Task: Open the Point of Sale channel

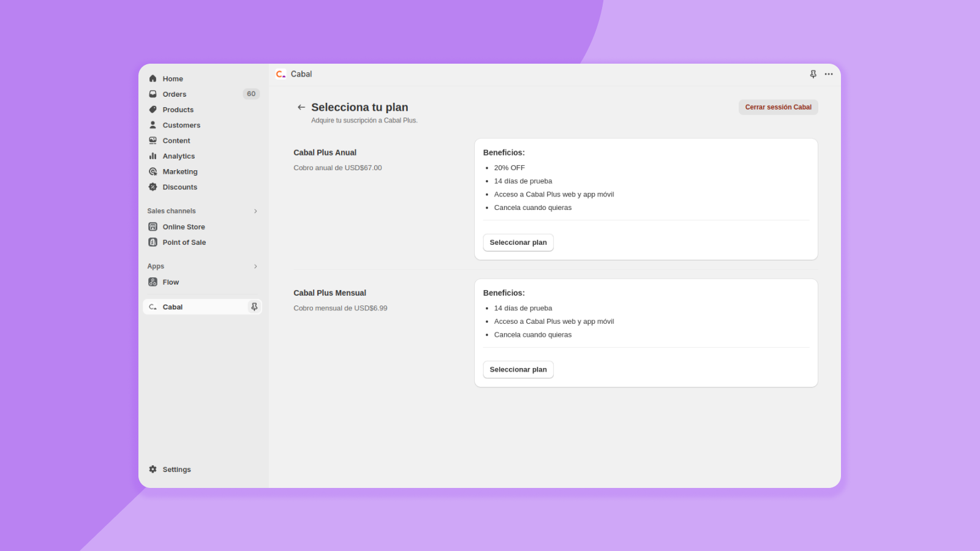Action: click(202, 242)
